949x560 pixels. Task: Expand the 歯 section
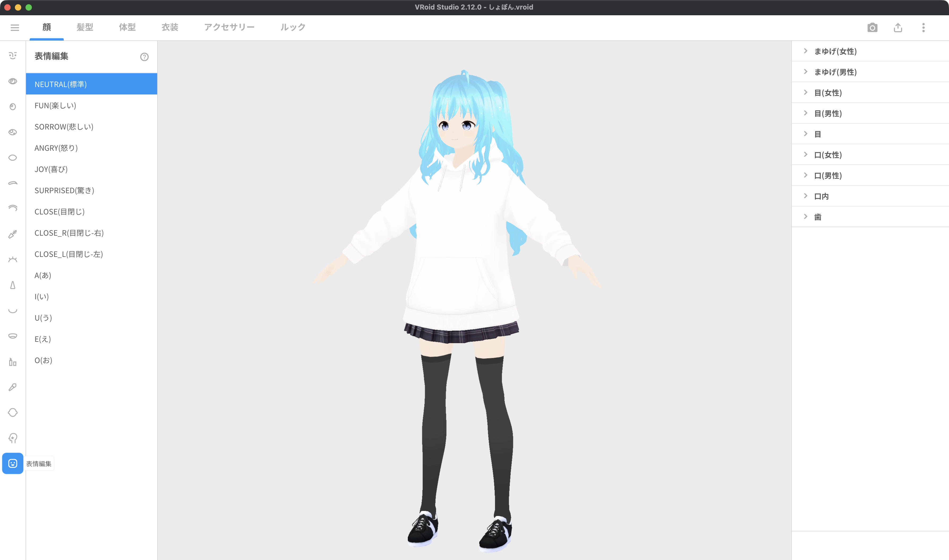[817, 217]
